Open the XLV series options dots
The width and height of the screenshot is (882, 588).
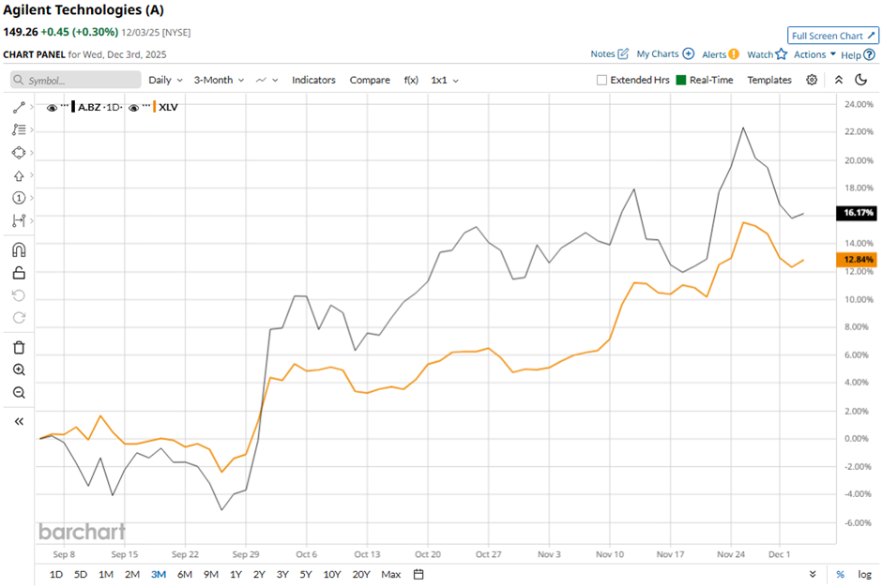pyautogui.click(x=146, y=106)
